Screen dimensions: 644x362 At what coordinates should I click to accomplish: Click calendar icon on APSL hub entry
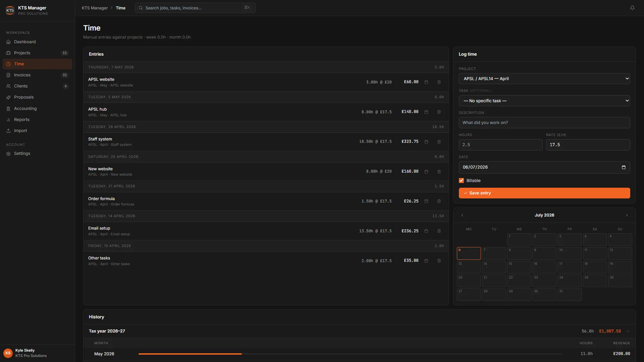pyautogui.click(x=426, y=112)
